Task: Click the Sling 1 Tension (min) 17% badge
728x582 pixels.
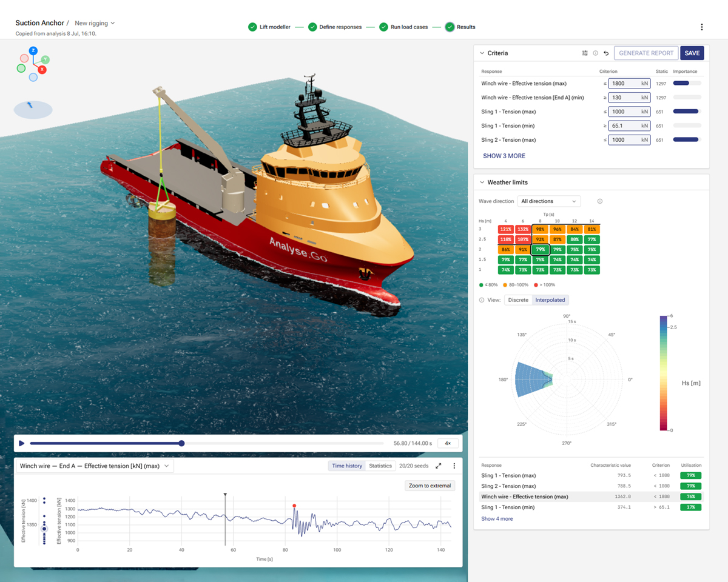Action: point(691,507)
